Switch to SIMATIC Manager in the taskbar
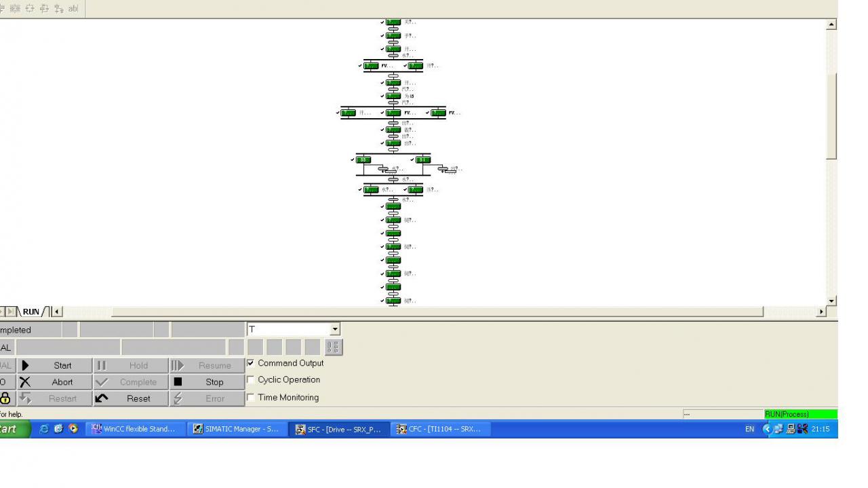Viewport: 868px width, 488px height. click(237, 429)
